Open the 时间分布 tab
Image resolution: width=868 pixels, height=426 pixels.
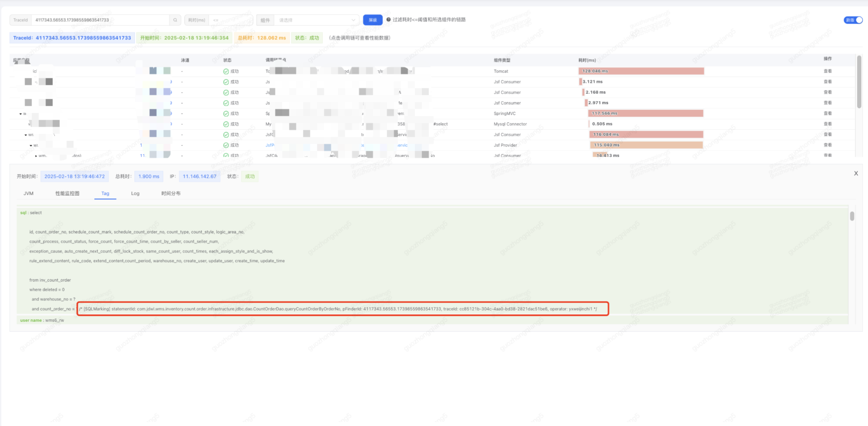point(171,194)
